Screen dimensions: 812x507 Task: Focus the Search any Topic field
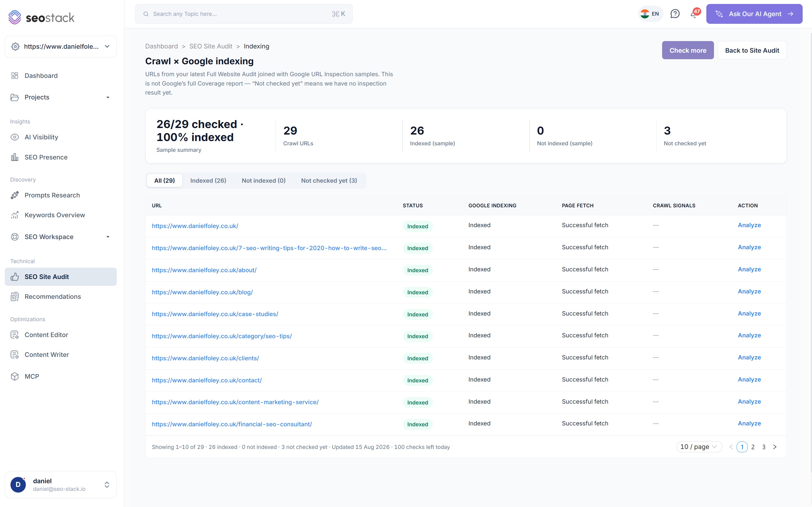pos(244,14)
